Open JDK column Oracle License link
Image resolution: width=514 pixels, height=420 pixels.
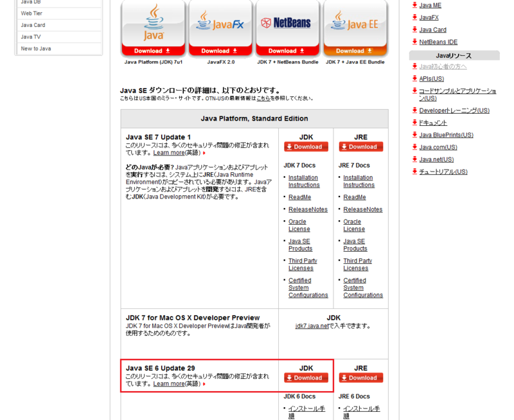click(x=299, y=225)
